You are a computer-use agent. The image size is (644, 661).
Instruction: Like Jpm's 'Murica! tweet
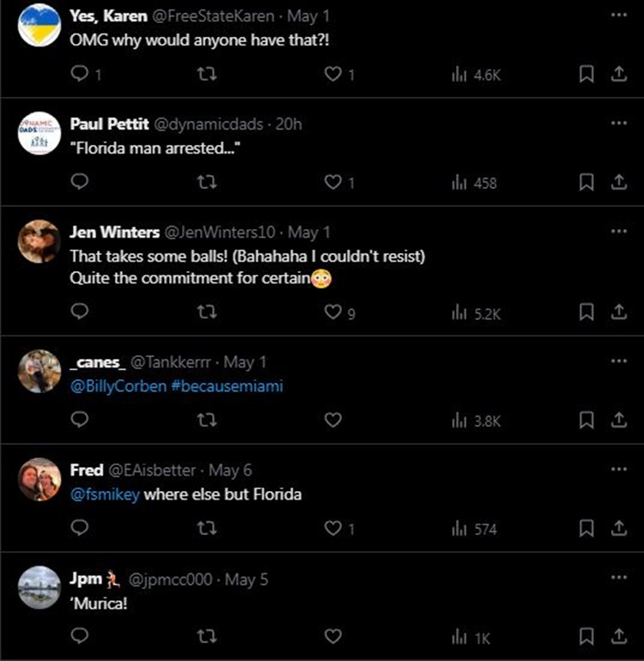[332, 637]
